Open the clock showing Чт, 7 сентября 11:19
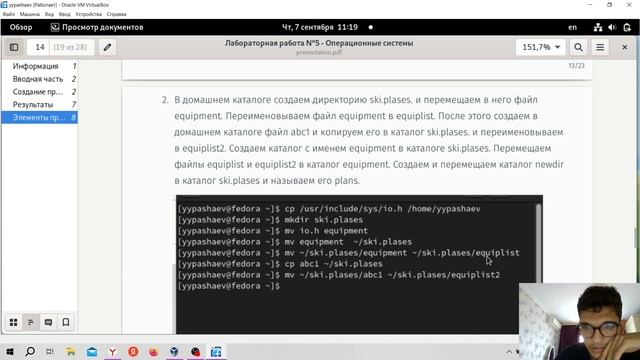640x360 pixels. (320, 27)
